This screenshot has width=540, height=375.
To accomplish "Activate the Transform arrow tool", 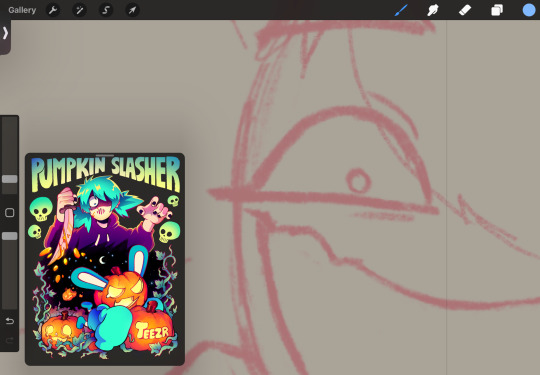I will click(x=133, y=10).
